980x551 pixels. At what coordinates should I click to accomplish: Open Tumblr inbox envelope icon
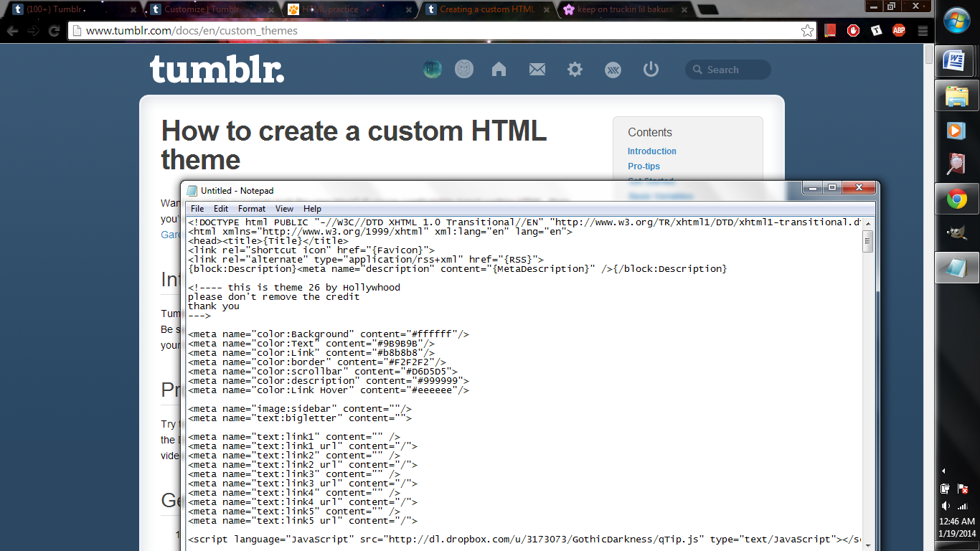point(537,69)
